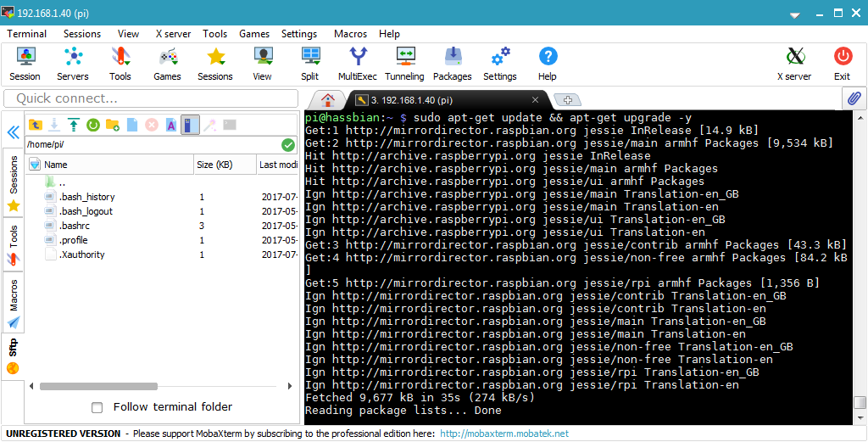This screenshot has width=868, height=442.
Task: Sort file list by Size (KB) column
Action: click(225, 165)
